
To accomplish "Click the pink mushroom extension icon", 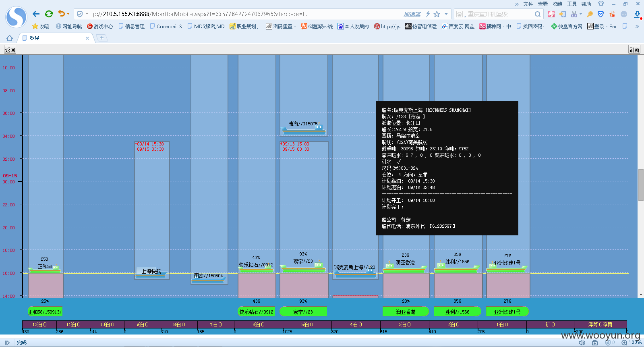I will [x=551, y=14].
